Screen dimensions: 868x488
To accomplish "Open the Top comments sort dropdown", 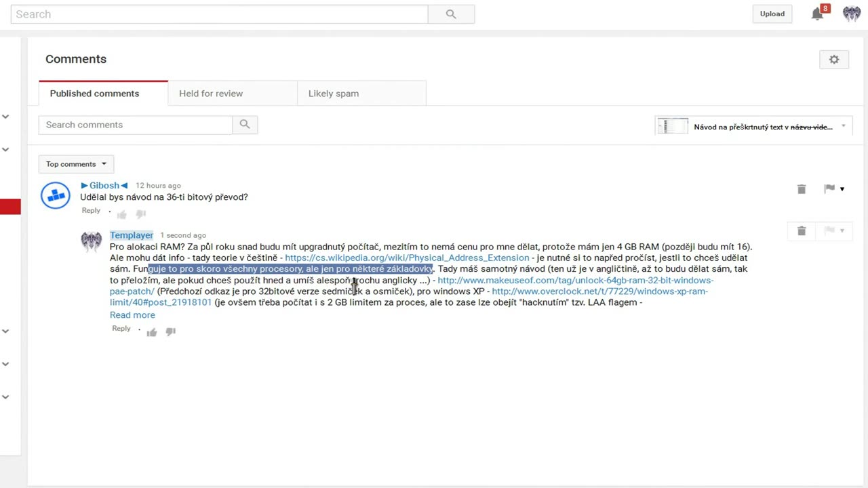I will click(76, 164).
